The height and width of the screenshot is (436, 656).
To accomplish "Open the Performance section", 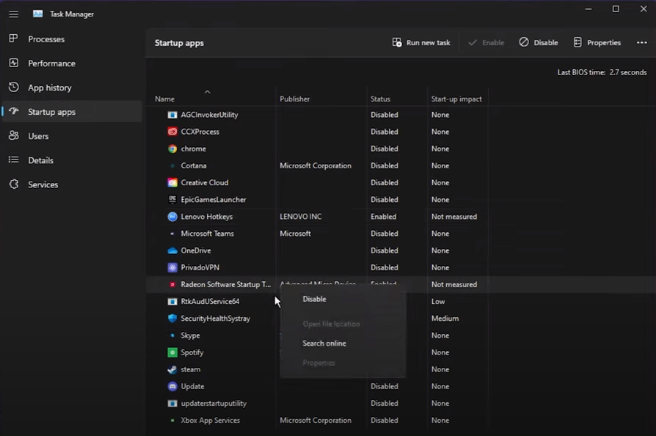I will click(x=51, y=63).
